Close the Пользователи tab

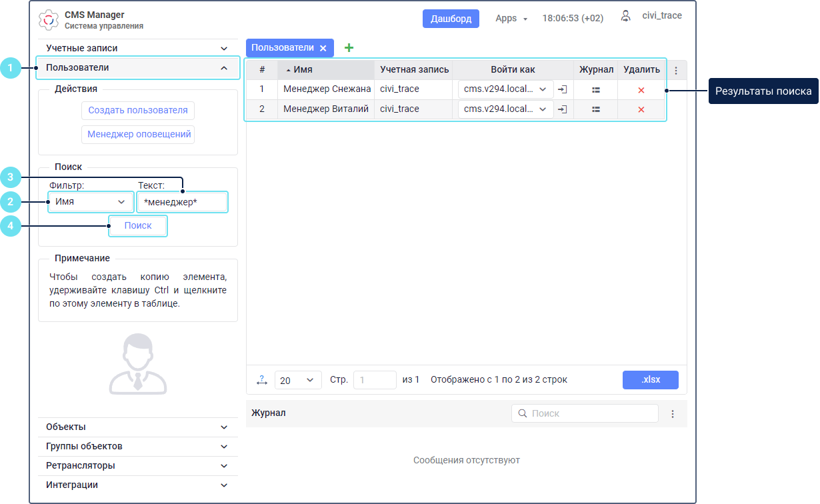click(323, 48)
